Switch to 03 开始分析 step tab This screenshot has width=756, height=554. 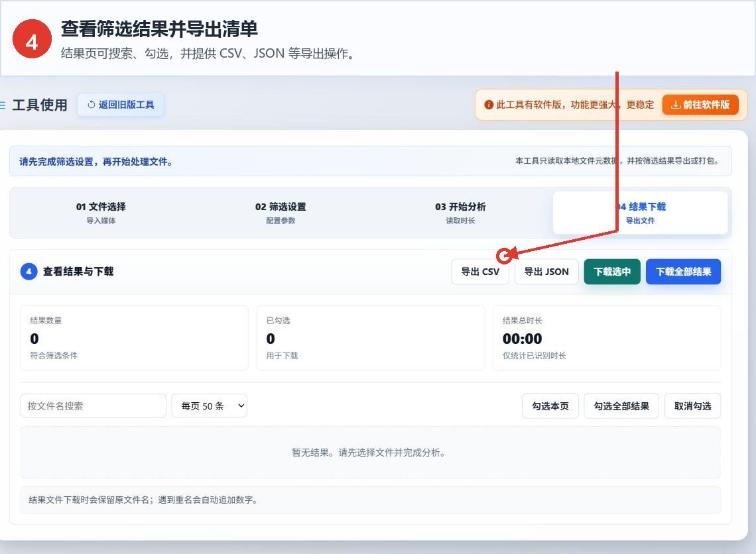(460, 213)
